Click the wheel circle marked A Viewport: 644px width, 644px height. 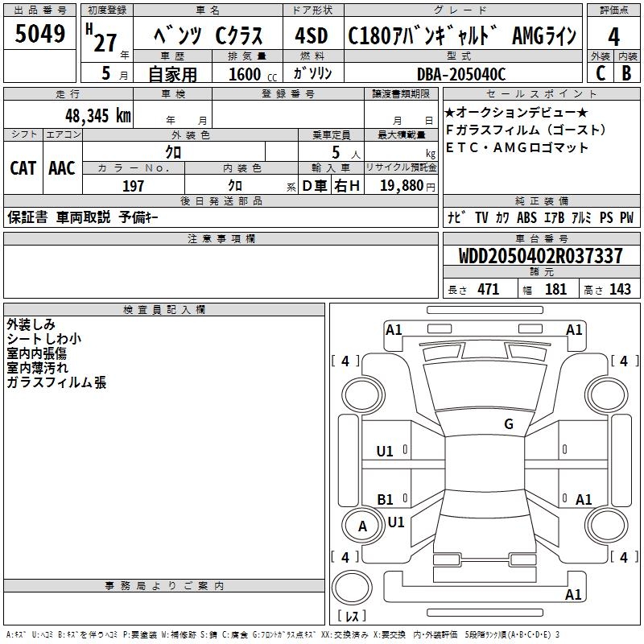[x=363, y=526]
